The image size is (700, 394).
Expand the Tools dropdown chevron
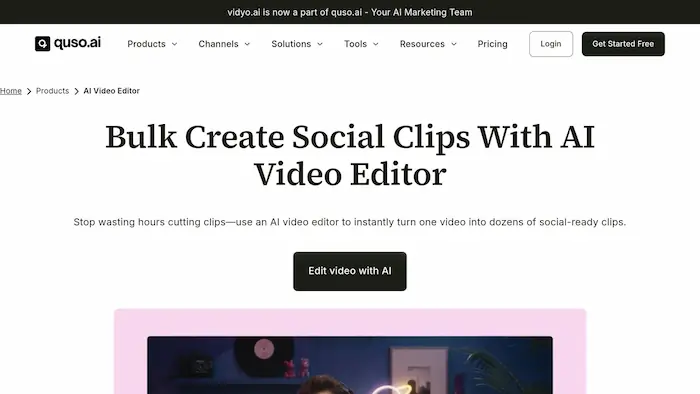tap(376, 44)
